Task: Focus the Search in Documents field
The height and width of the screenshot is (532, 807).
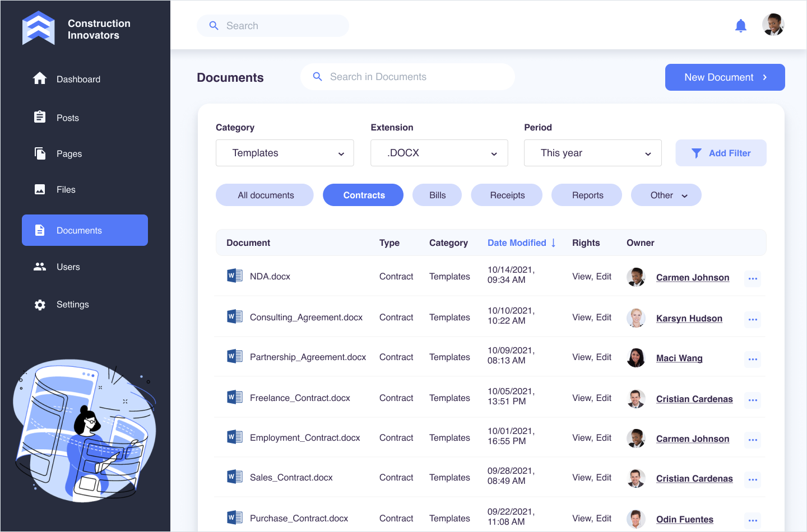Action: tap(415, 77)
